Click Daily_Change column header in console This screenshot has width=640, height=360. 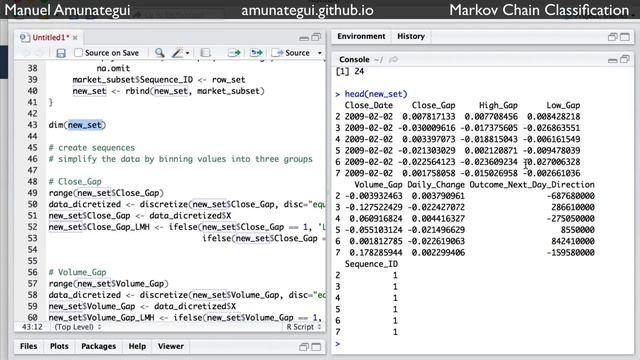(x=436, y=184)
